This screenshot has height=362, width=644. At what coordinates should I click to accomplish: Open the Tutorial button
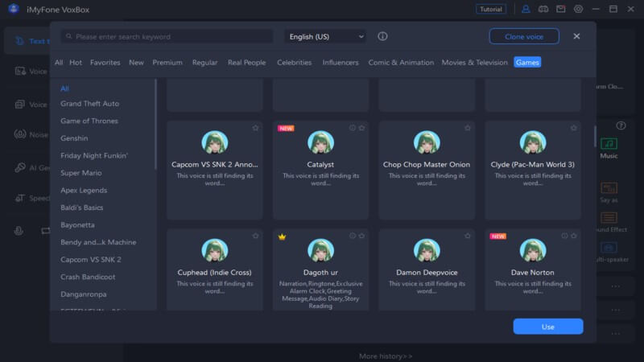[491, 9]
